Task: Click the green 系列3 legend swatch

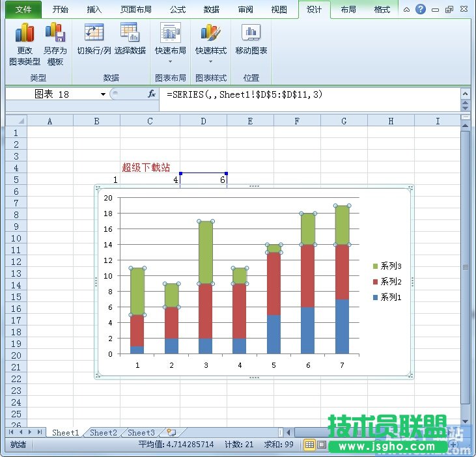Action: [375, 266]
